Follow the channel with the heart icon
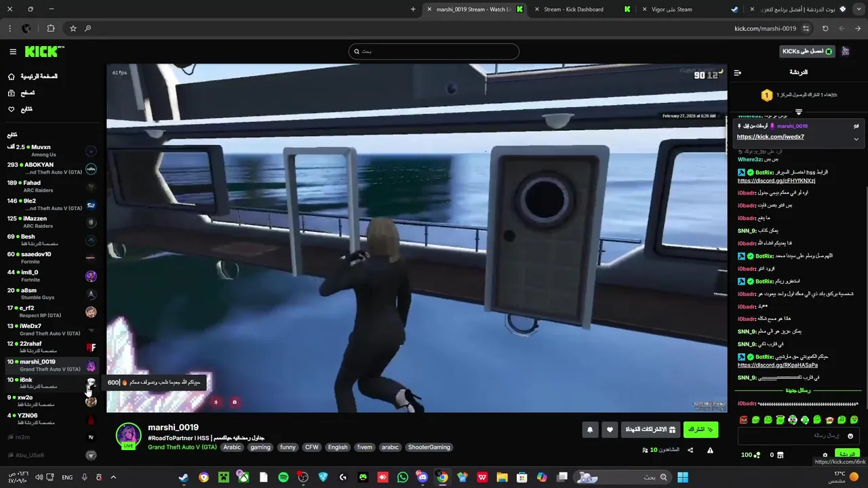The height and width of the screenshot is (488, 868). (610, 430)
